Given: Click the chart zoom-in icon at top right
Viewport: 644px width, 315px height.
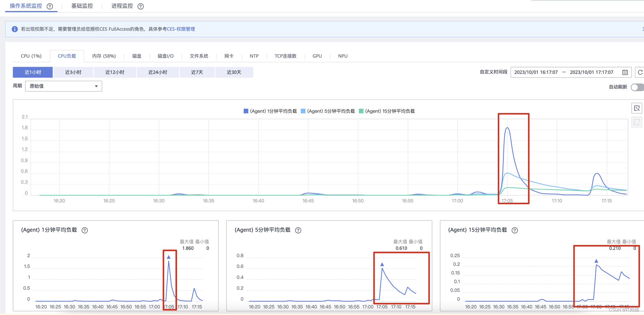Looking at the screenshot, I should (637, 108).
